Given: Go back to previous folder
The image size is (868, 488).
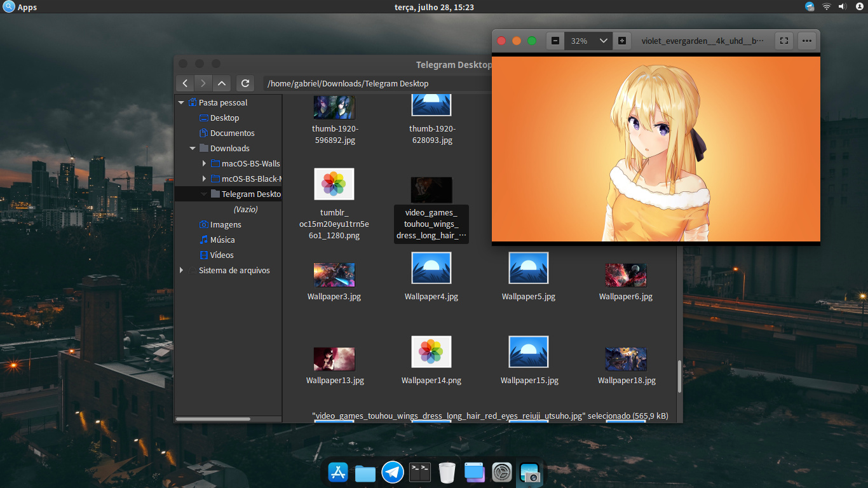Looking at the screenshot, I should (184, 83).
